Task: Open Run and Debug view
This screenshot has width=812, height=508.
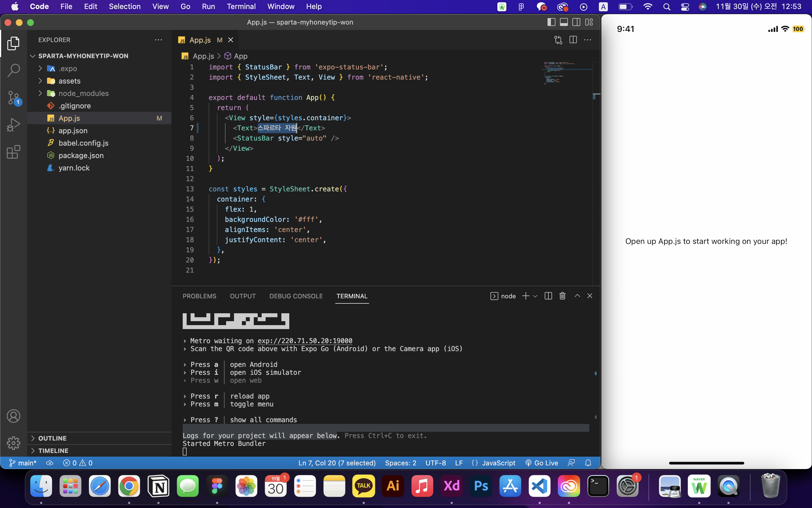Action: [x=14, y=125]
